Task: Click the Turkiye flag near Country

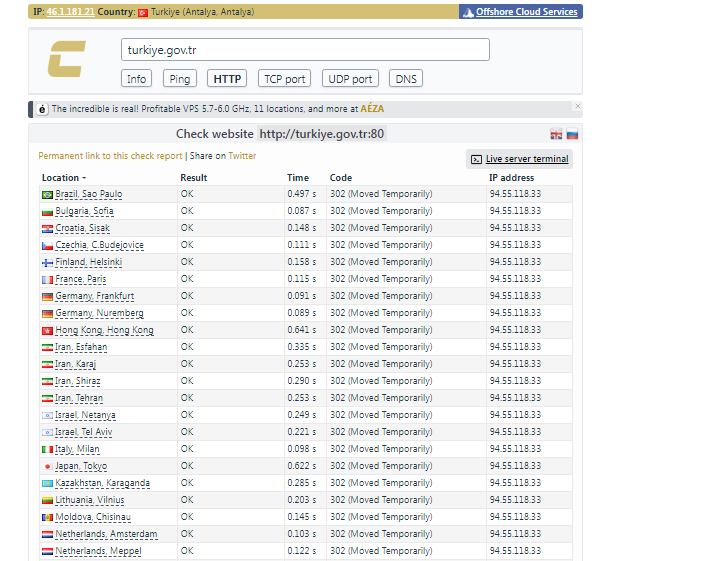Action: pos(143,13)
